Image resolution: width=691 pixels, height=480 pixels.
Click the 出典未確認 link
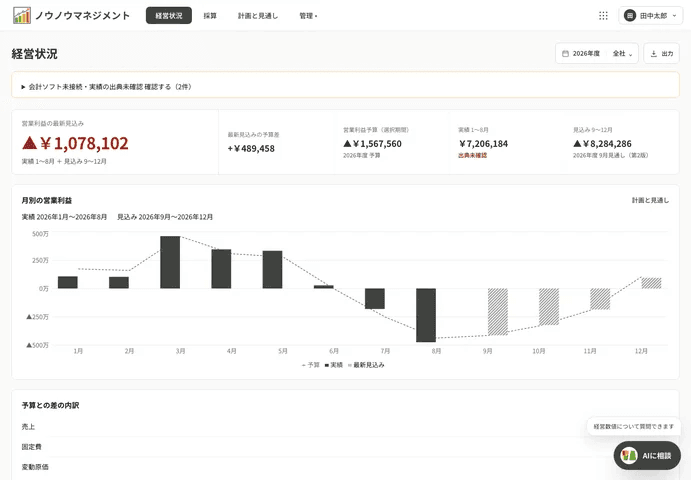[472, 156]
